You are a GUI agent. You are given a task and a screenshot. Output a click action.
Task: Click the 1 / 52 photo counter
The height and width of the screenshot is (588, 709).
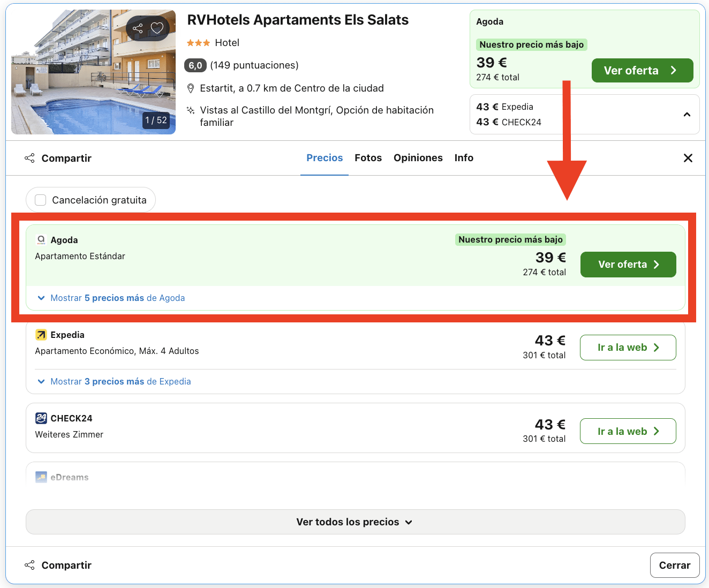click(x=156, y=120)
